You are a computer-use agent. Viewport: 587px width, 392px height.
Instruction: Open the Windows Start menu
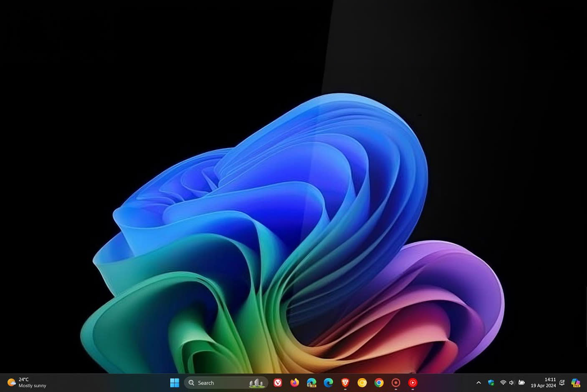pos(175,383)
